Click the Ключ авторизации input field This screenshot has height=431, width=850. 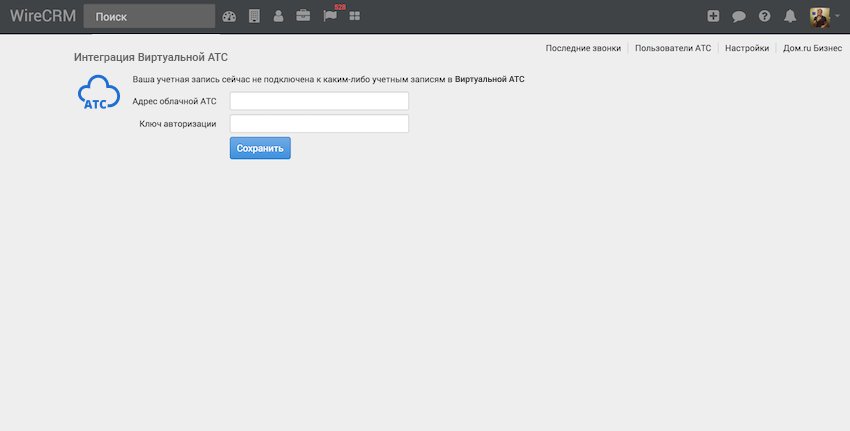319,124
